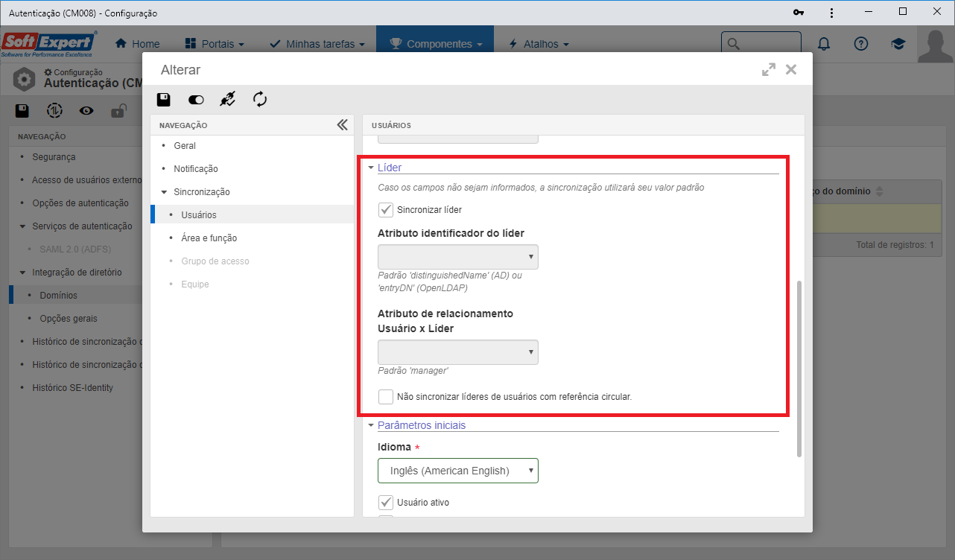Uncheck the Sincronizar líder checkbox
The height and width of the screenshot is (560, 955).
click(386, 210)
